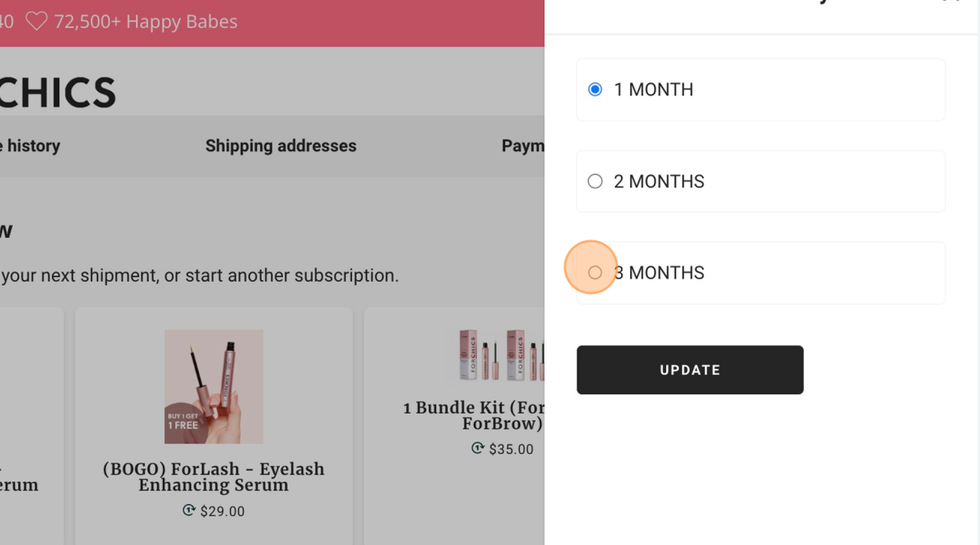980x545 pixels.
Task: Open the (BOGO) ForLash Eyelash Enhancing Serum title
Action: [214, 477]
